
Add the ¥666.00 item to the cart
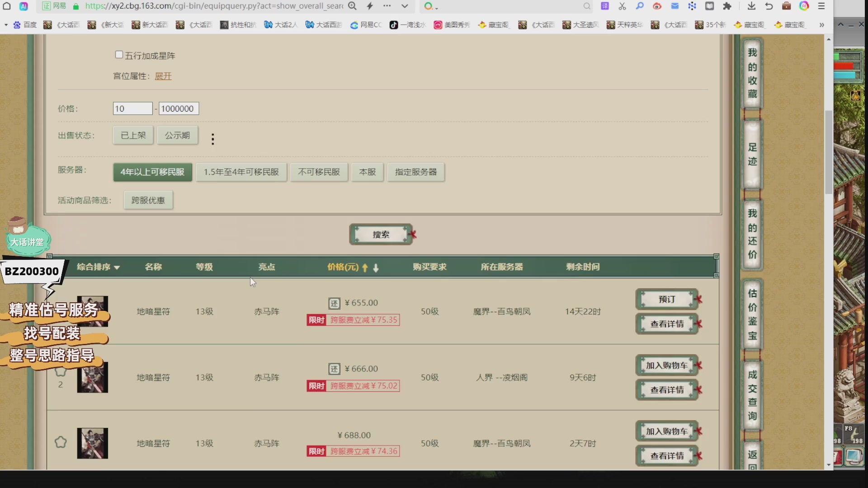tap(667, 365)
